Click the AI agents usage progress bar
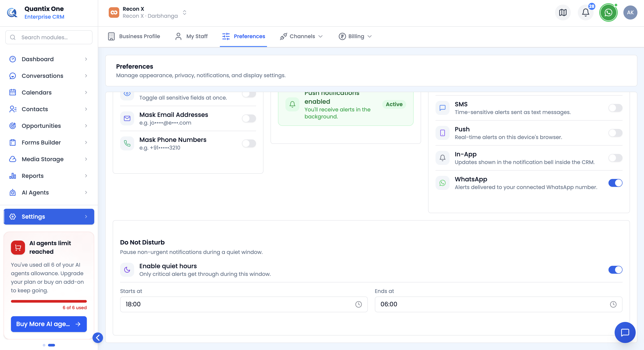644x350 pixels. coord(49,301)
